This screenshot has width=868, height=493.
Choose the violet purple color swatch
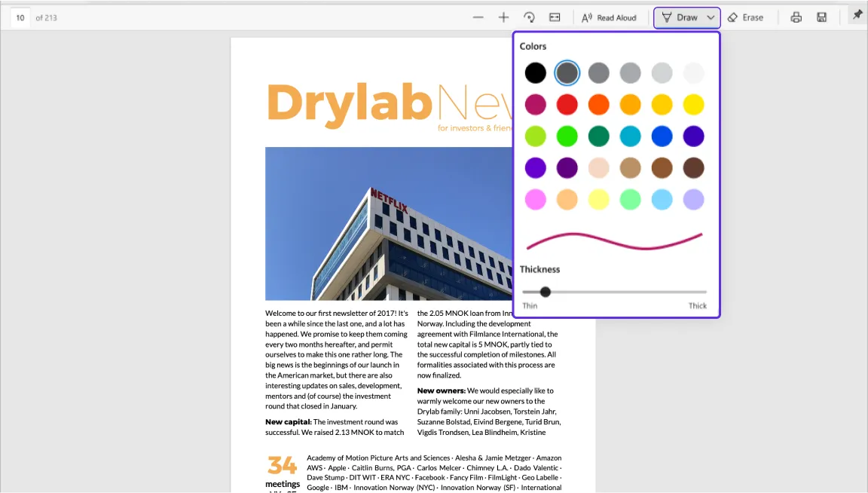click(x=535, y=168)
